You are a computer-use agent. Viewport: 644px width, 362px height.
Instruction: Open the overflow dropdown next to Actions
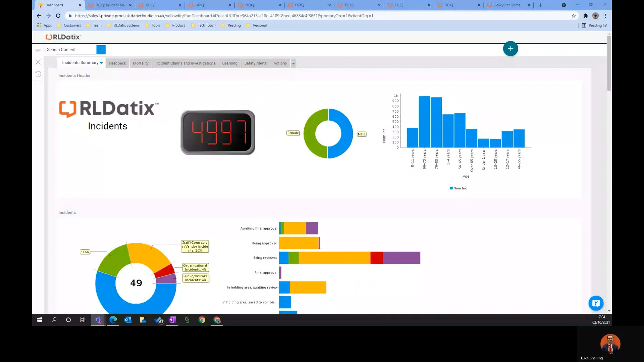(x=293, y=63)
